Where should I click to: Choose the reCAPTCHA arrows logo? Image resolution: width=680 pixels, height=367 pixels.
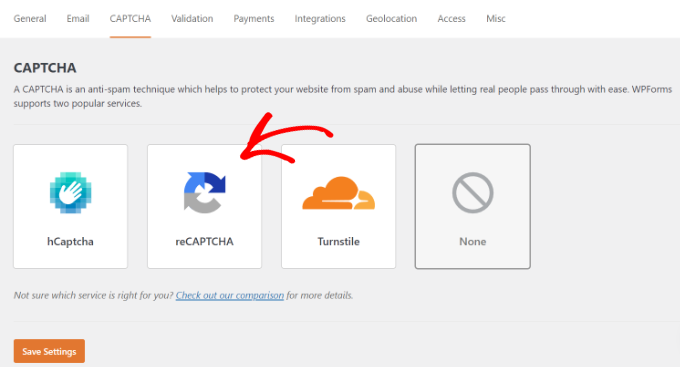205,193
